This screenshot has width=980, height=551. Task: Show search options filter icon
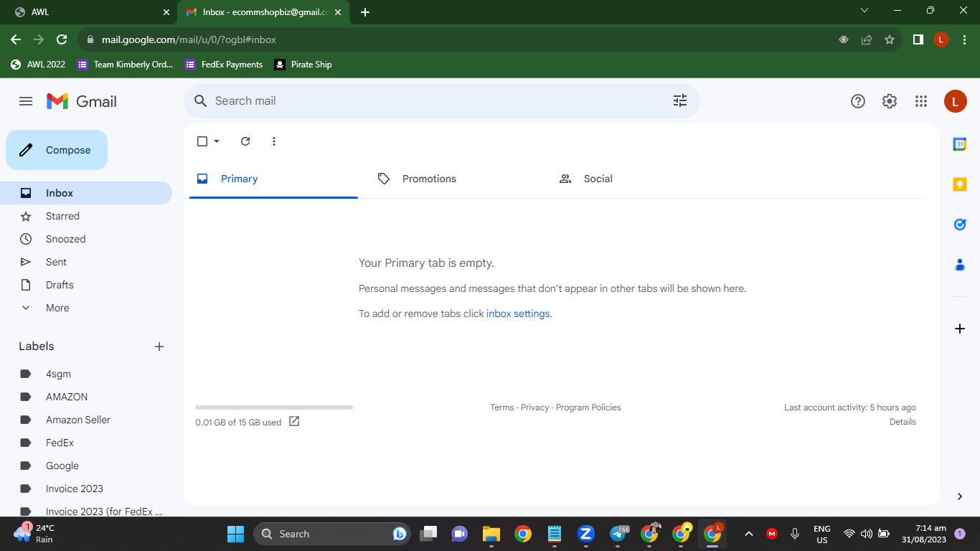click(x=680, y=101)
